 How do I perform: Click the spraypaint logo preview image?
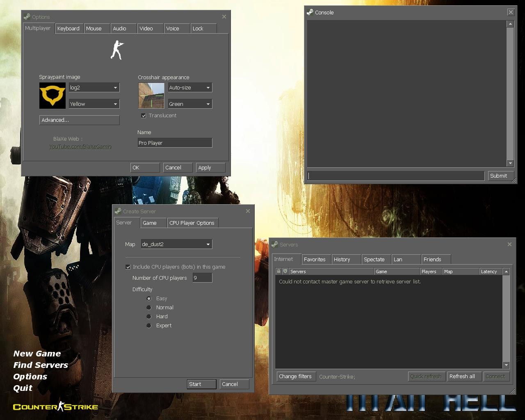(x=52, y=96)
